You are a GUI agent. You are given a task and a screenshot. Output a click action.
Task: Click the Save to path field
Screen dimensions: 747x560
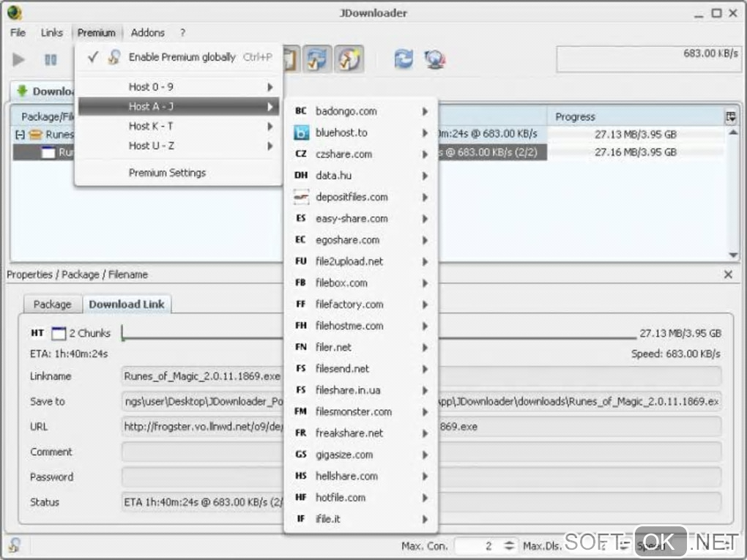click(421, 401)
